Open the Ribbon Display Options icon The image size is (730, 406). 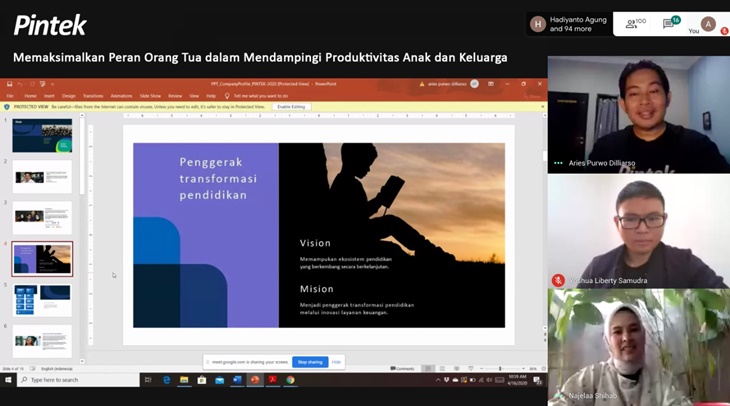click(491, 84)
